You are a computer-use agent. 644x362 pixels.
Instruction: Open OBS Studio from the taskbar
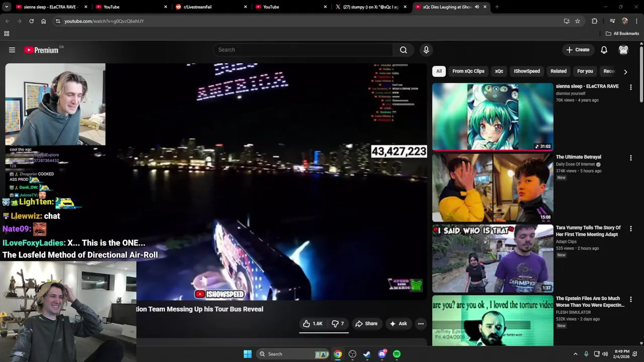pyautogui.click(x=352, y=354)
